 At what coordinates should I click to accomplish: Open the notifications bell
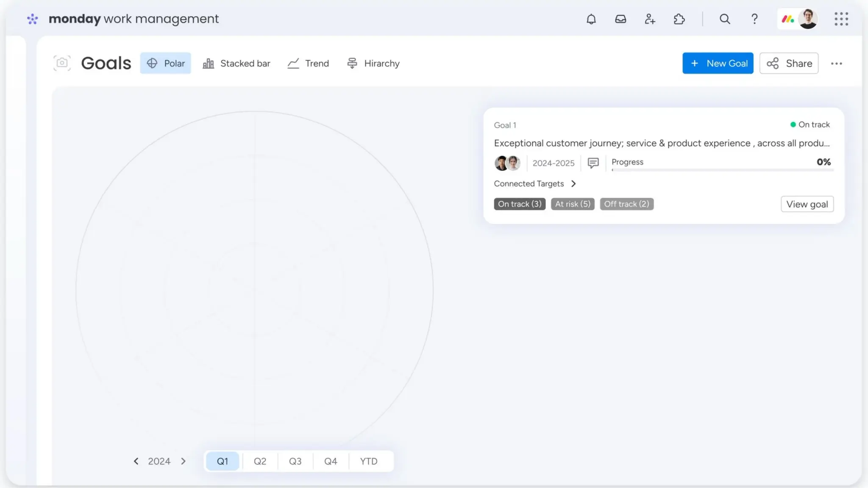tap(591, 19)
